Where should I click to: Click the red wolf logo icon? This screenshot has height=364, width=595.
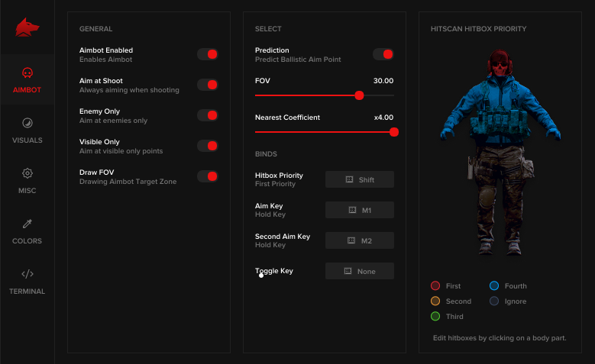point(27,27)
